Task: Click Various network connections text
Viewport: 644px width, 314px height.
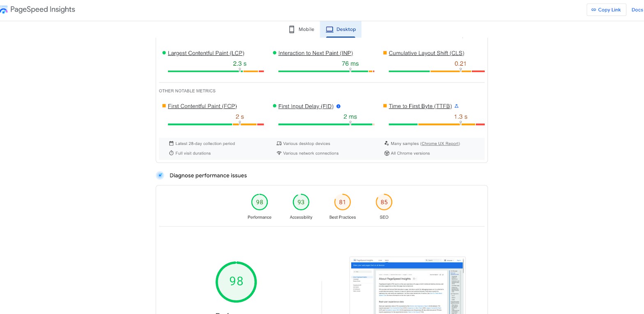Action: [x=311, y=154]
